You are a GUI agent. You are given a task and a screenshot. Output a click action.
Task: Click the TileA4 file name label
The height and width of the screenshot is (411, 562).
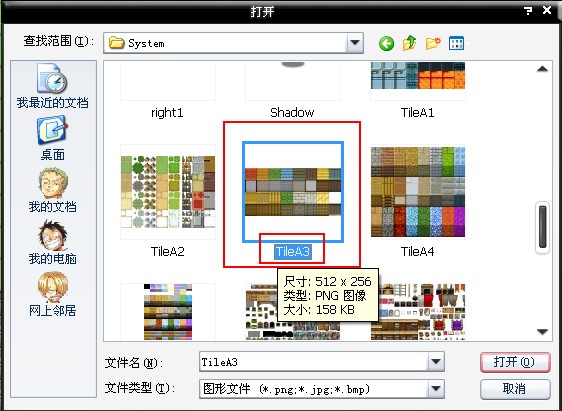(417, 252)
